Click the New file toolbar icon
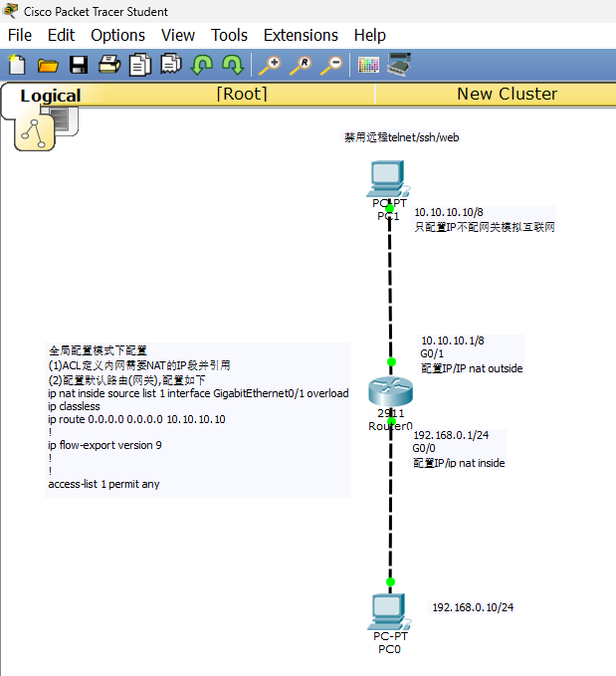This screenshot has width=616, height=676. pyautogui.click(x=17, y=65)
